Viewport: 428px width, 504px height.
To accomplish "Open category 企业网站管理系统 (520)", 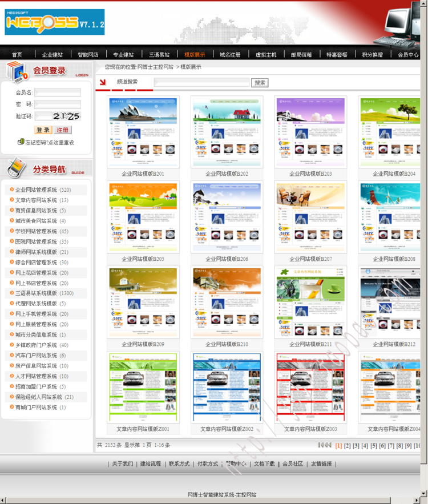I will [43, 189].
